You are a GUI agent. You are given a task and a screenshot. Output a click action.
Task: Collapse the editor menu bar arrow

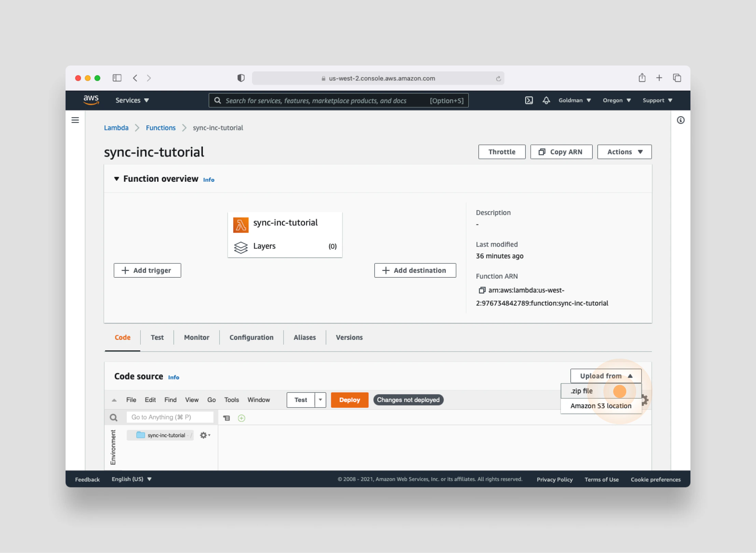114,400
